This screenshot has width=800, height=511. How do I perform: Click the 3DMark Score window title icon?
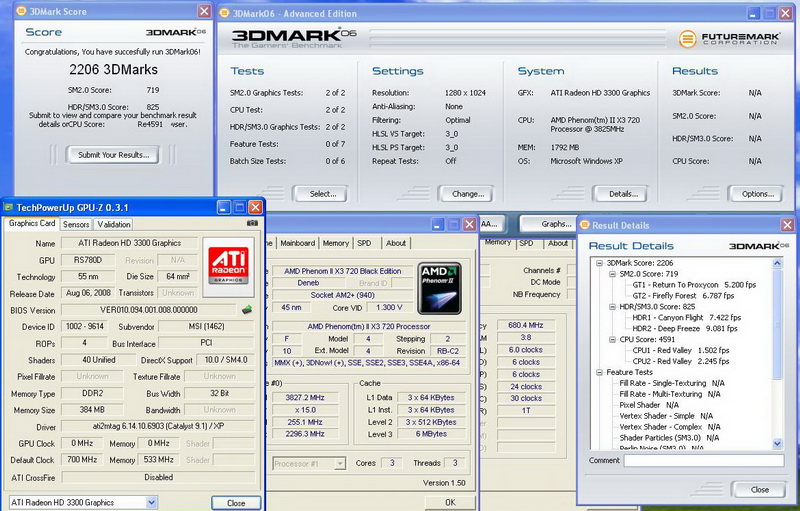pyautogui.click(x=21, y=11)
